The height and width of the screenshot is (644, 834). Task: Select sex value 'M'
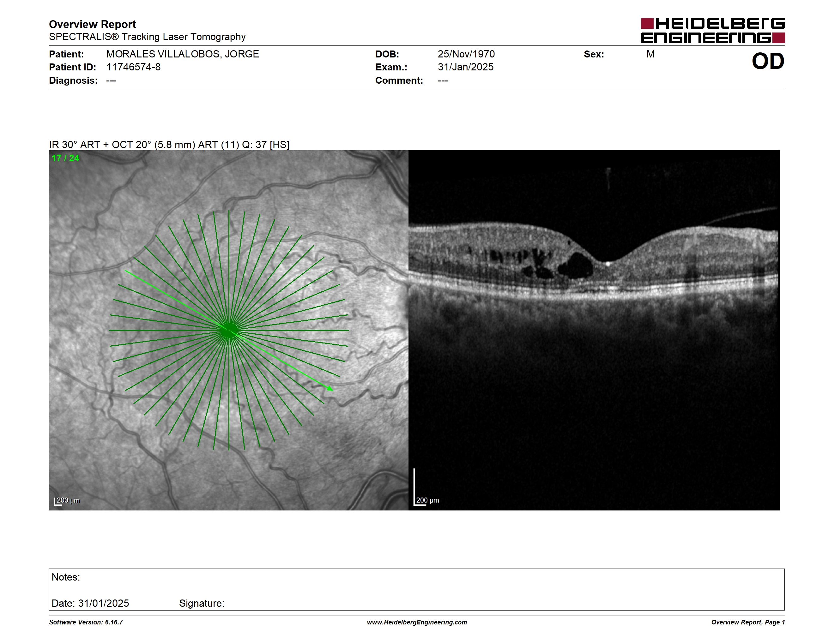pos(651,54)
